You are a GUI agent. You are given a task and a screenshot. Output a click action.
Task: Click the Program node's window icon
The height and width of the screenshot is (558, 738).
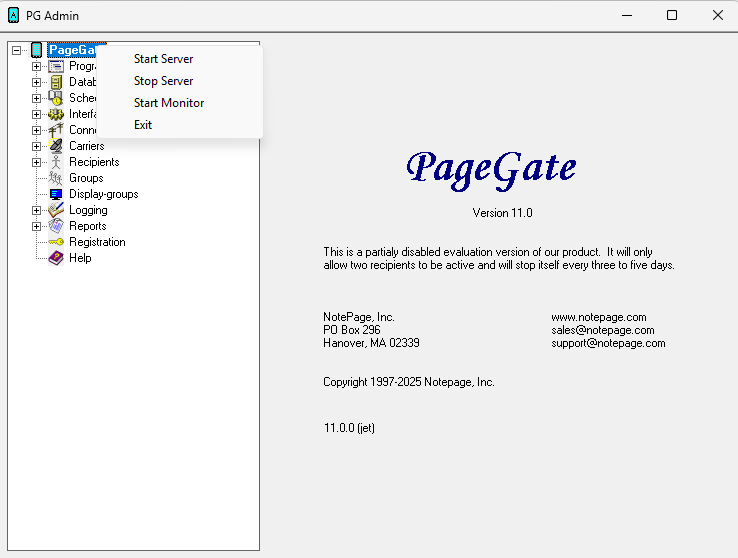pyautogui.click(x=56, y=66)
